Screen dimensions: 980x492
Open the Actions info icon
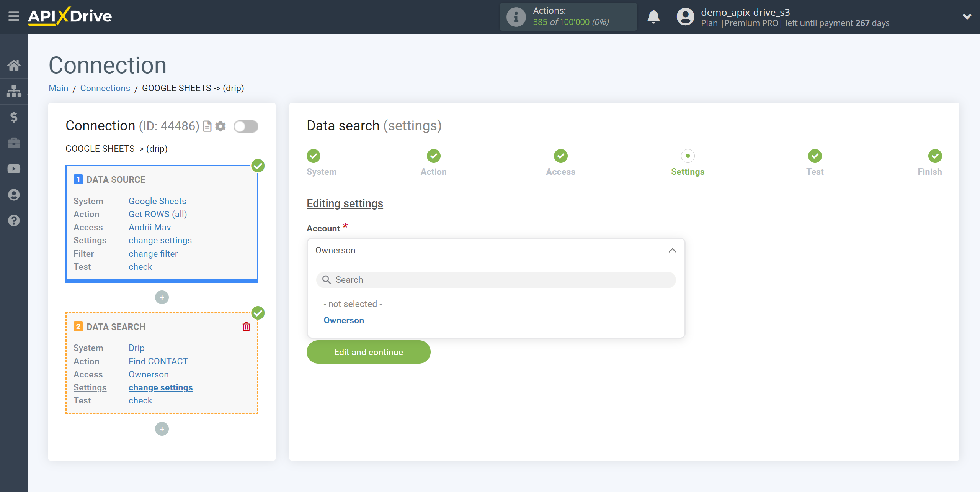pos(516,17)
